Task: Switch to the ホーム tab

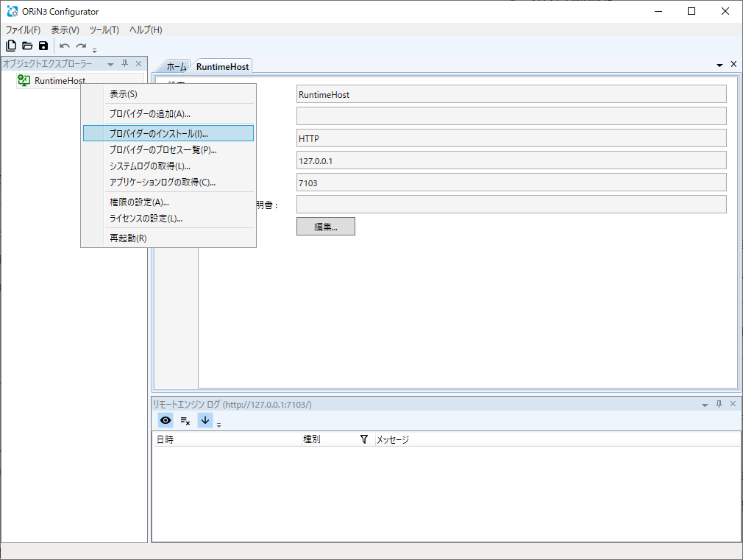Action: pyautogui.click(x=177, y=67)
